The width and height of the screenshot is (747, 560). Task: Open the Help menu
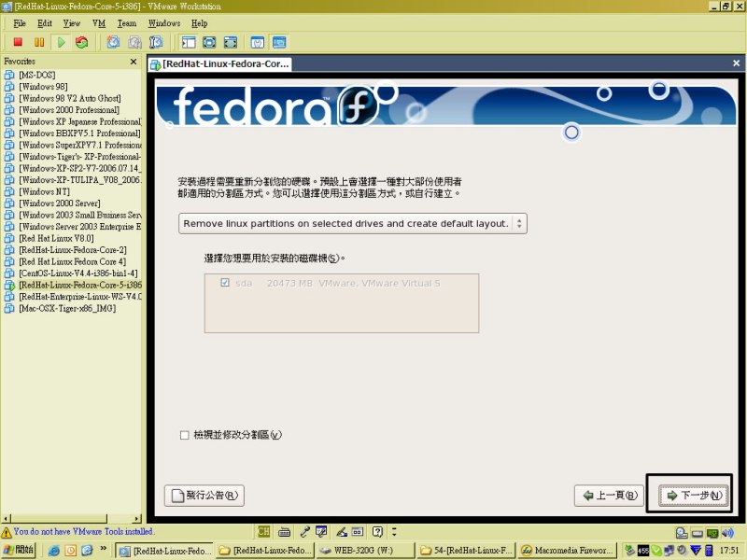point(199,23)
